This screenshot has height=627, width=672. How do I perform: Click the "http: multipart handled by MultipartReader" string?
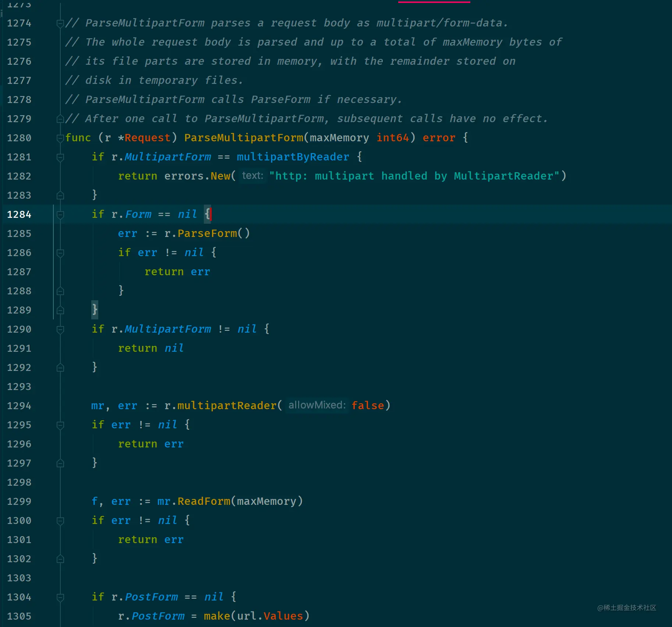pos(414,176)
